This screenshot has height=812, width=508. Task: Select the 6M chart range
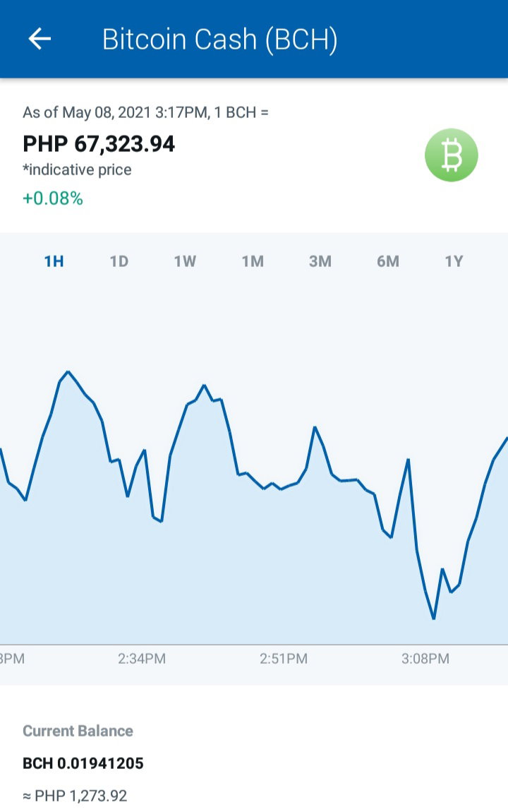[388, 261]
